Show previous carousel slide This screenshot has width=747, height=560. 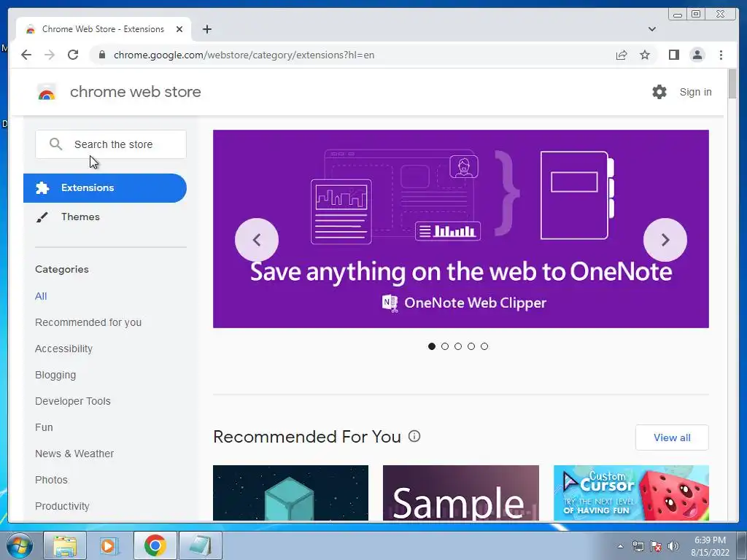256,239
